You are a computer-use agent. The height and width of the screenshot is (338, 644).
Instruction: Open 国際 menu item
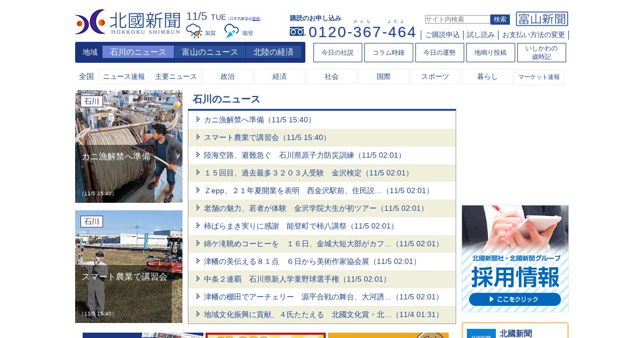point(384,77)
